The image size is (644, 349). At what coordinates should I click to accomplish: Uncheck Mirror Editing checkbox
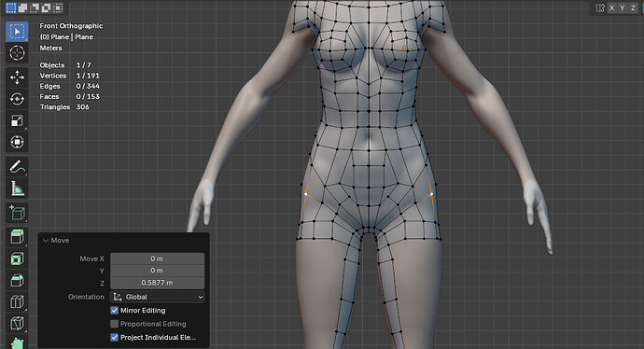[115, 311]
